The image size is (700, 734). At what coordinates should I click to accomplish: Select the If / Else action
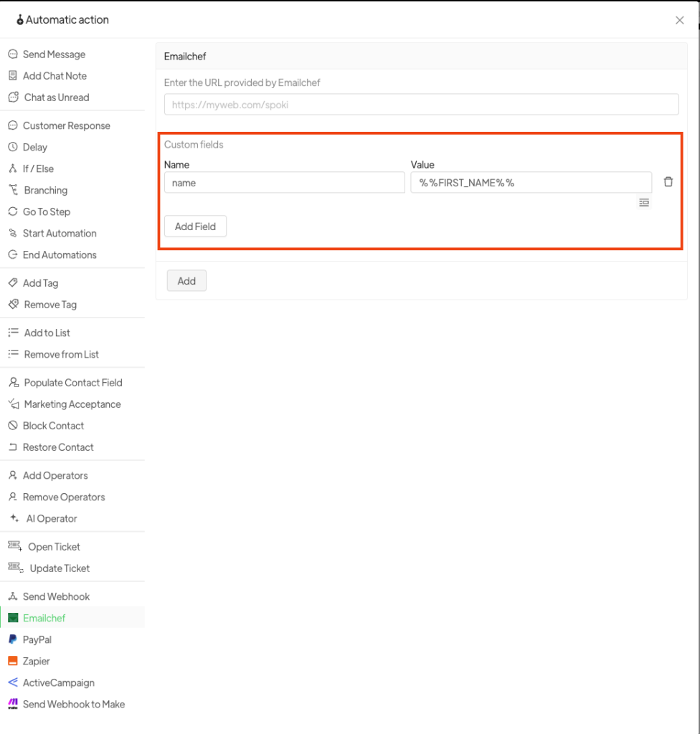pos(38,168)
